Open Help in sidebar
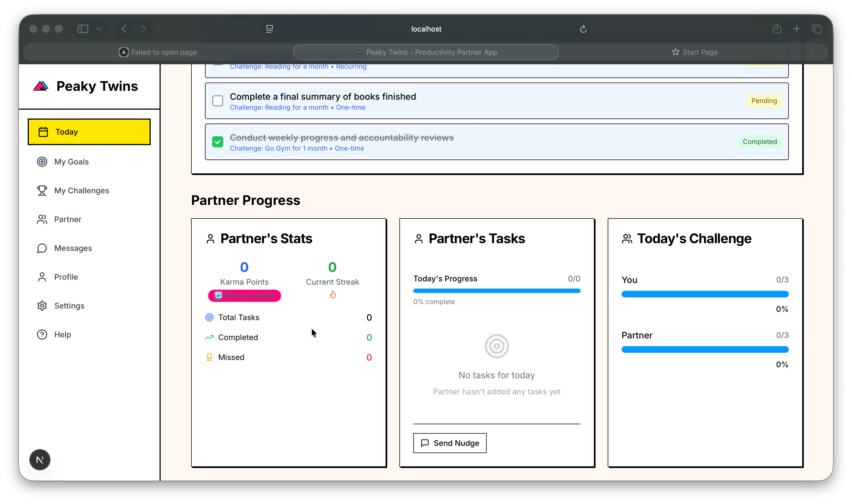The width and height of the screenshot is (852, 504). coord(89,335)
